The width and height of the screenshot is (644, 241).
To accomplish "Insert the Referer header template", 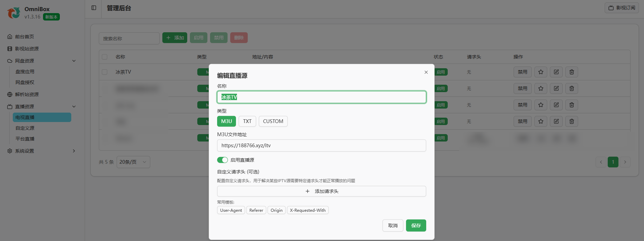I will coord(256,210).
